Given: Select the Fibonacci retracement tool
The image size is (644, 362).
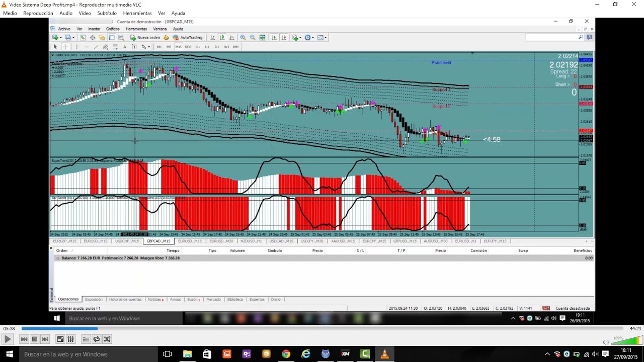Looking at the screenshot, I should pos(115,47).
